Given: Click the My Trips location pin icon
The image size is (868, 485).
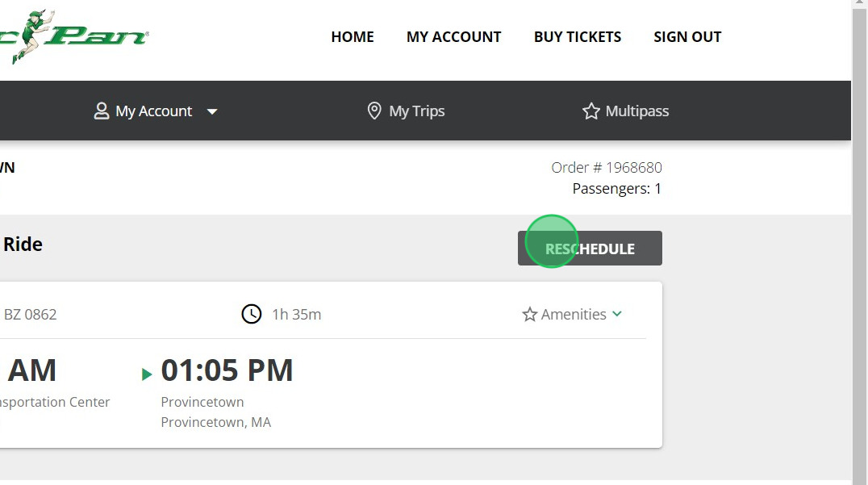Looking at the screenshot, I should (374, 111).
